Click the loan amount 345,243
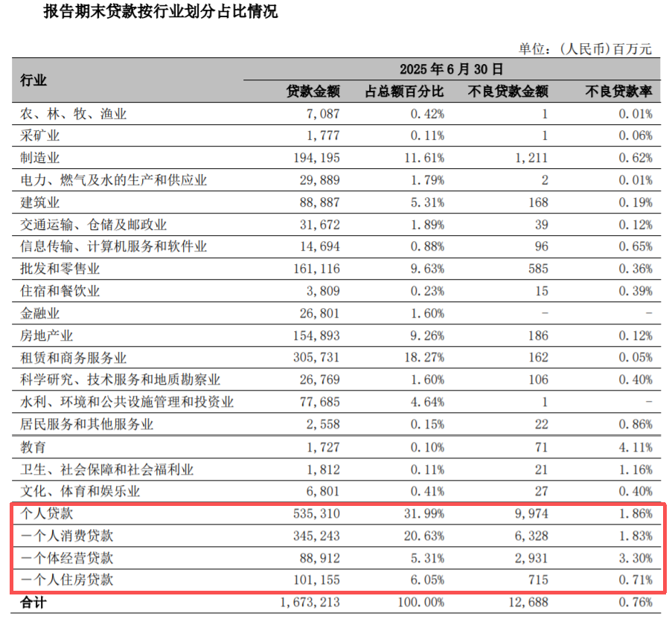Image resolution: width=672 pixels, height=622 pixels. click(x=316, y=536)
